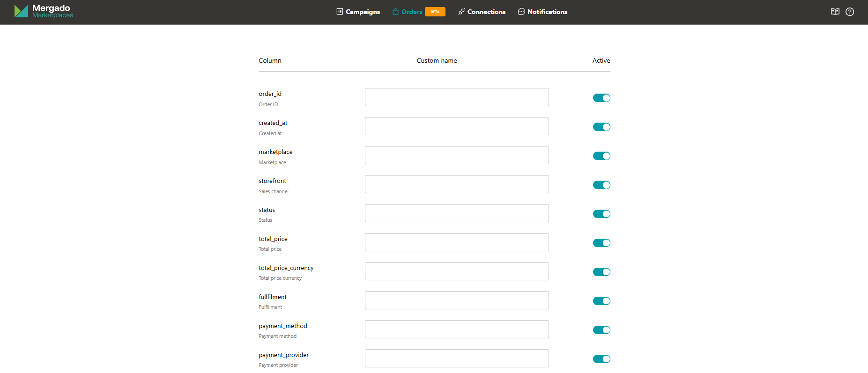Image resolution: width=868 pixels, height=373 pixels.
Task: Click the payment_method custom name field
Action: [457, 329]
